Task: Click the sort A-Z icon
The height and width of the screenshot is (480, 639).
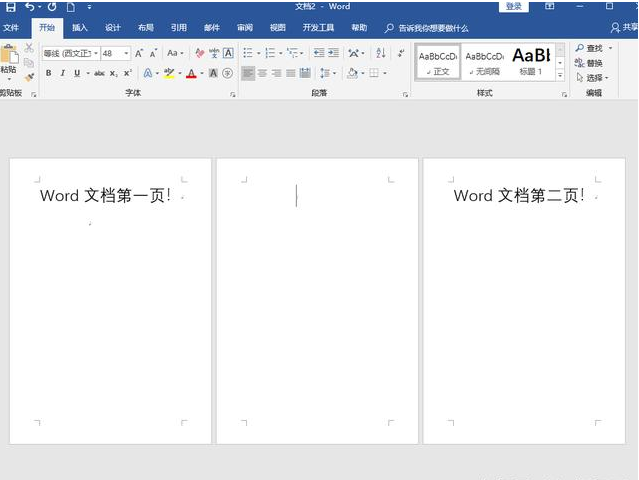Action: (381, 53)
